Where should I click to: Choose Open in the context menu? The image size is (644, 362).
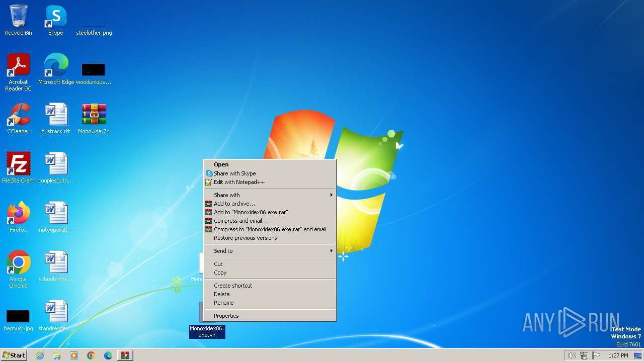click(x=270, y=164)
